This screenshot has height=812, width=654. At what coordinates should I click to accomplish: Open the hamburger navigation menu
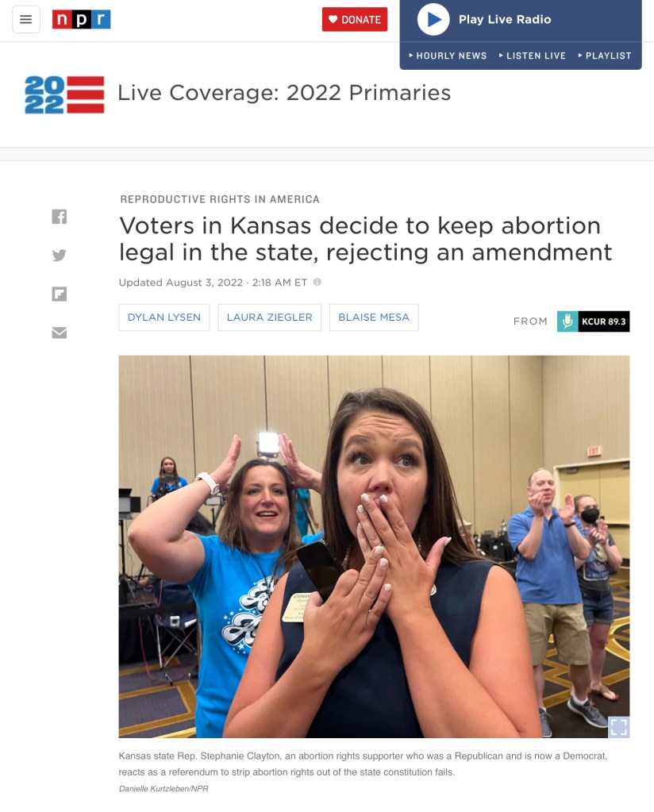[x=26, y=20]
